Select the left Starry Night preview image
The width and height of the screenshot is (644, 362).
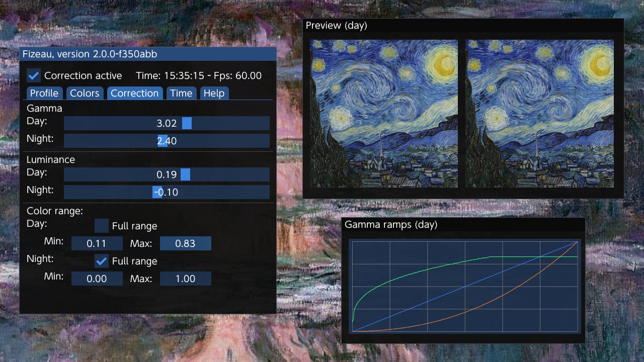point(384,114)
